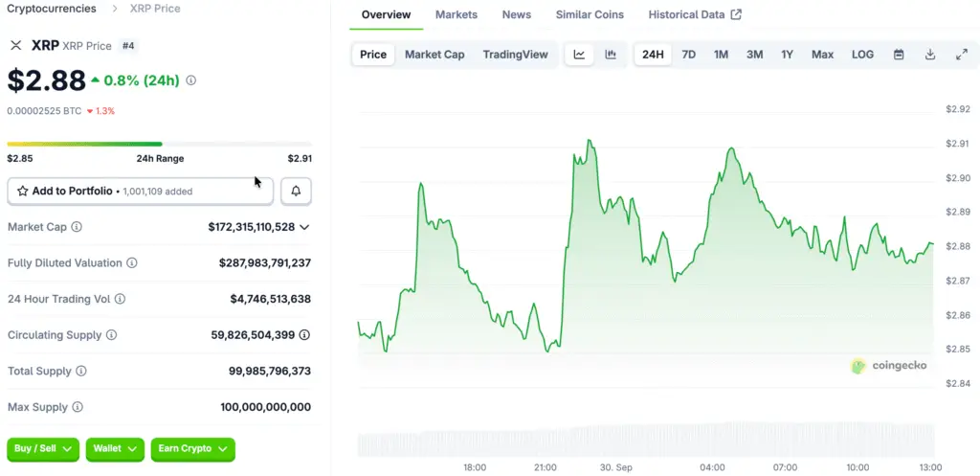Click the $2.88 price value
Screen dimensions: 980x476
click(x=46, y=80)
